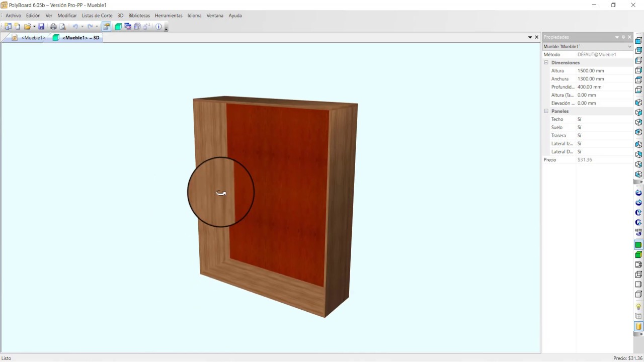Select the highlighted green flat-face render icon
The width and height of the screenshot is (644, 362).
click(638, 245)
